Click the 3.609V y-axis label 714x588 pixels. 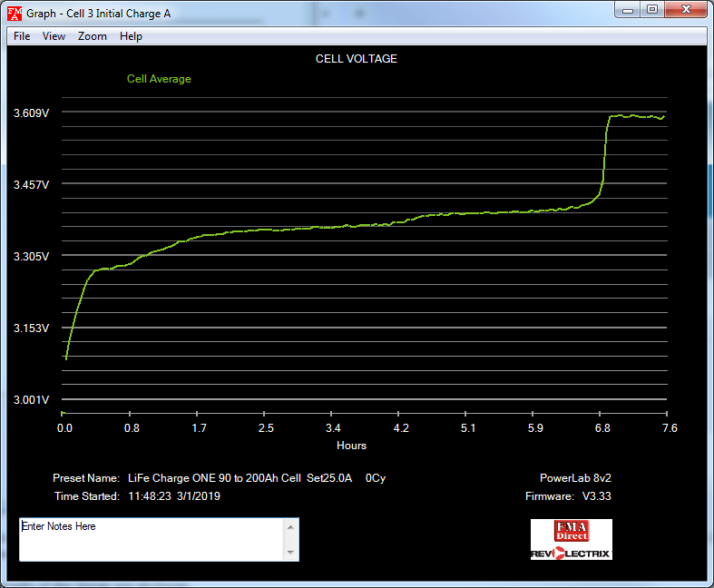(x=31, y=113)
